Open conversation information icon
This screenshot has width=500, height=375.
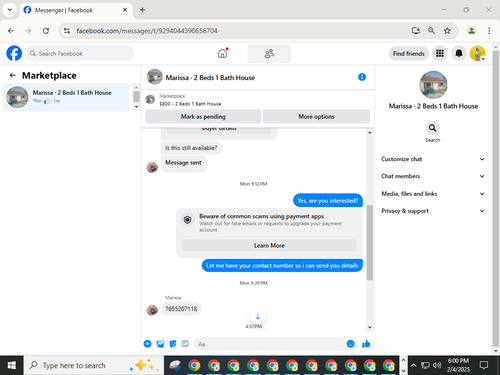click(x=362, y=77)
